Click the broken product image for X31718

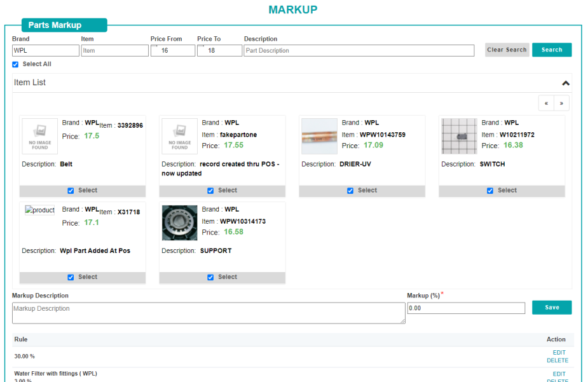[39, 210]
